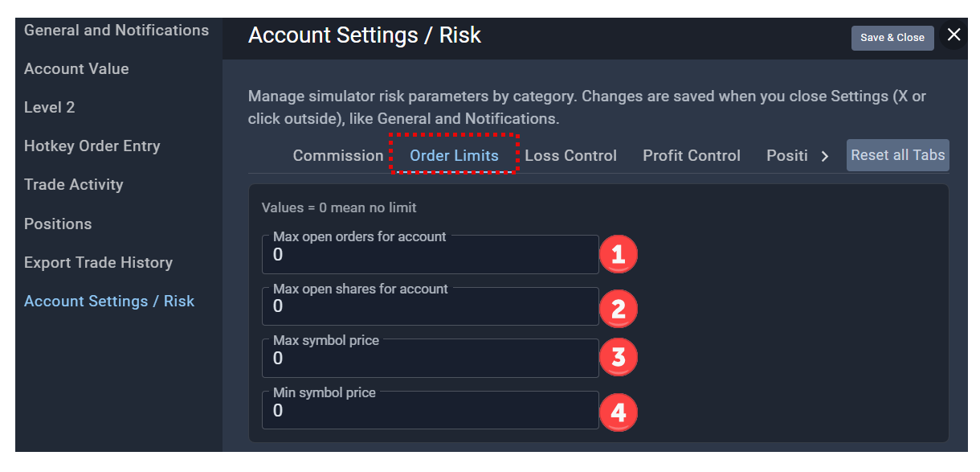
Task: Select Hotkey Order Entry in sidebar
Action: click(92, 146)
